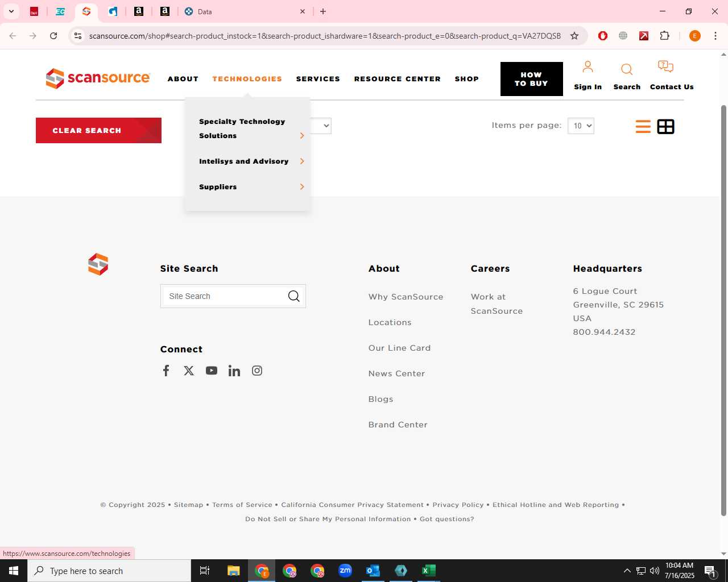Click the How To Buy button
The image size is (728, 582).
(x=532, y=79)
